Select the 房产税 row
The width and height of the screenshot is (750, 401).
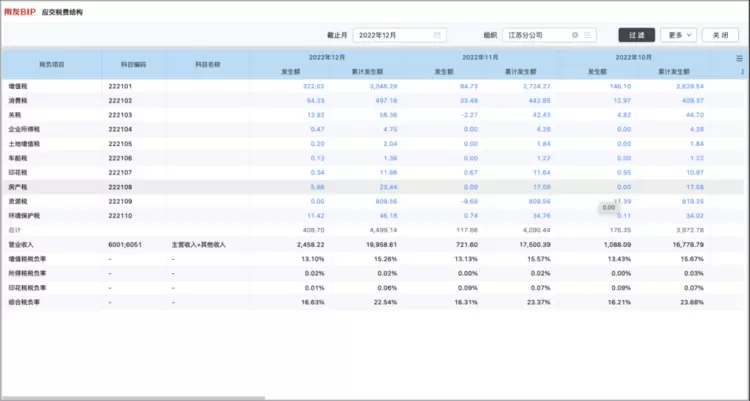(50, 187)
